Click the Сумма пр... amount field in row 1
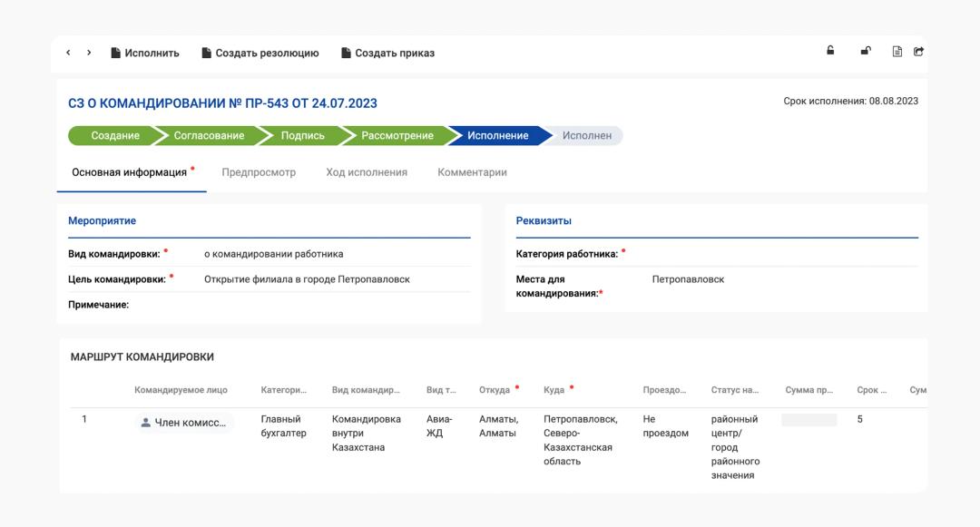The image size is (980, 527). (808, 420)
